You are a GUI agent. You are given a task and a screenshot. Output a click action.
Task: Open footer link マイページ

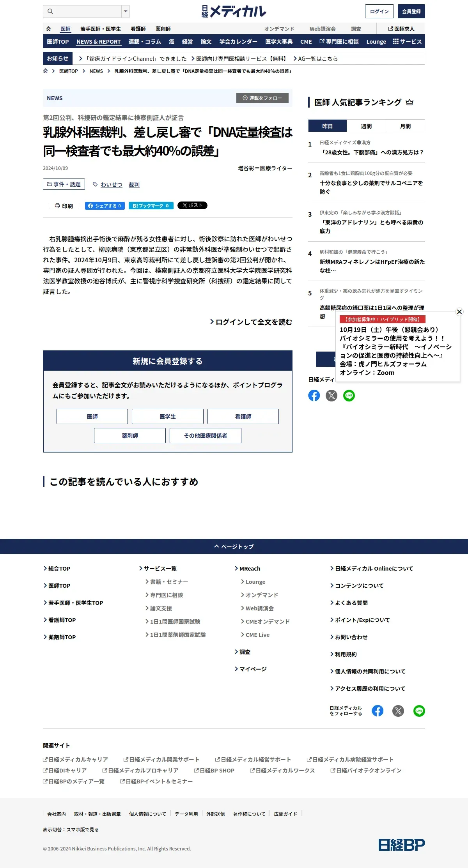coord(251,669)
